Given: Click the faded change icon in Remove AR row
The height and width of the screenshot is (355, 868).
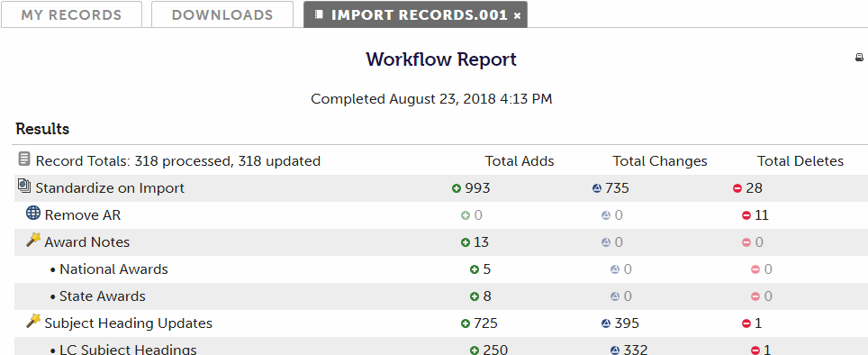Looking at the screenshot, I should 606,215.
